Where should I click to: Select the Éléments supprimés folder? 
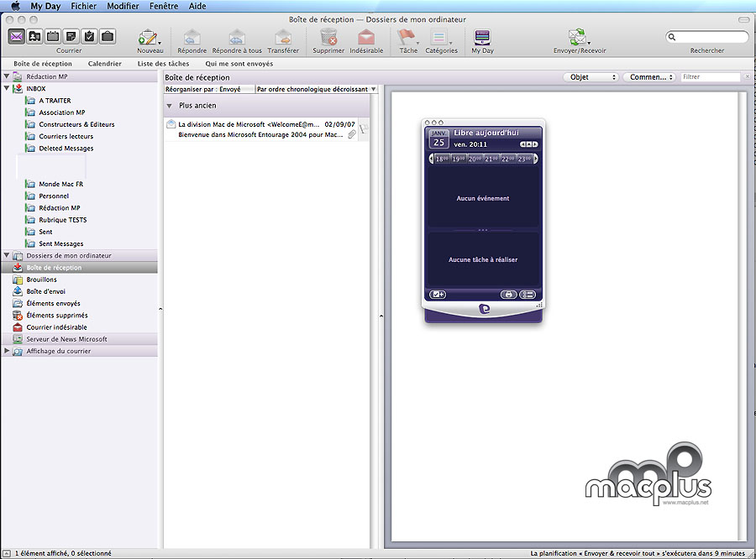57,315
